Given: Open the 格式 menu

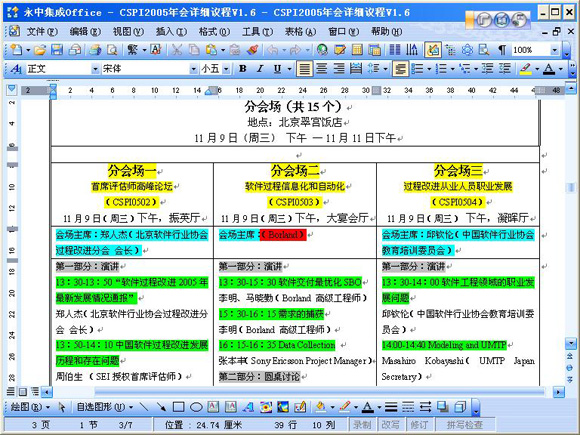Looking at the screenshot, I should click(214, 32).
